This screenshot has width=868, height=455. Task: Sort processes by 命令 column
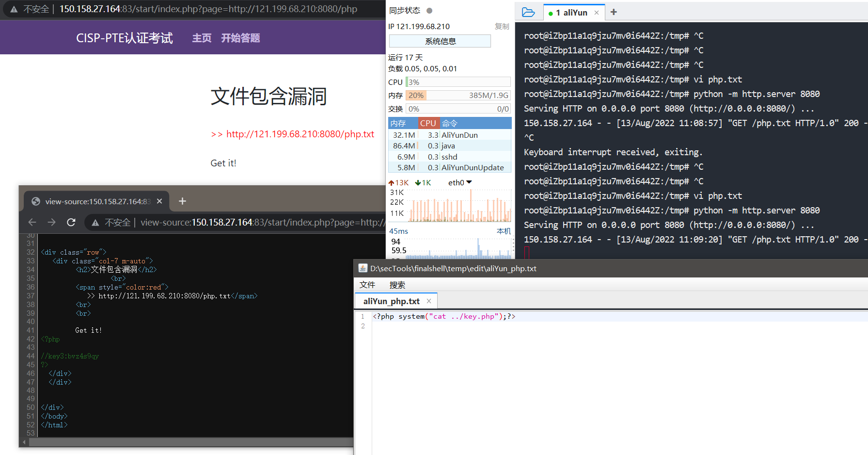475,123
